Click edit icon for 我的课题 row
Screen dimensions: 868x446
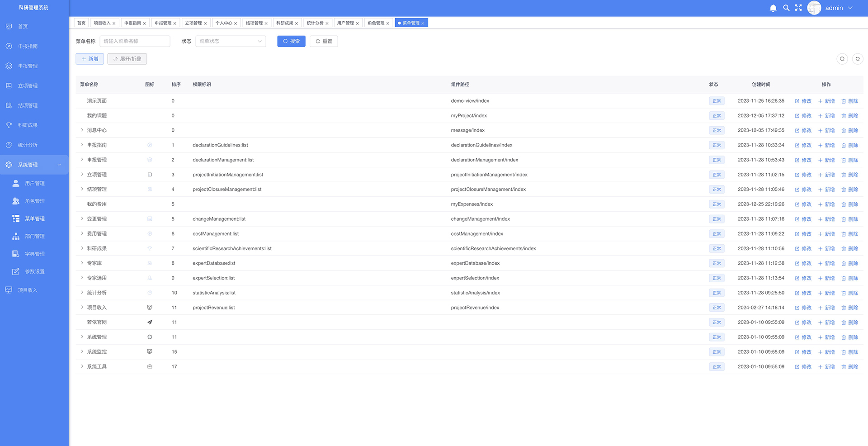(x=803, y=116)
